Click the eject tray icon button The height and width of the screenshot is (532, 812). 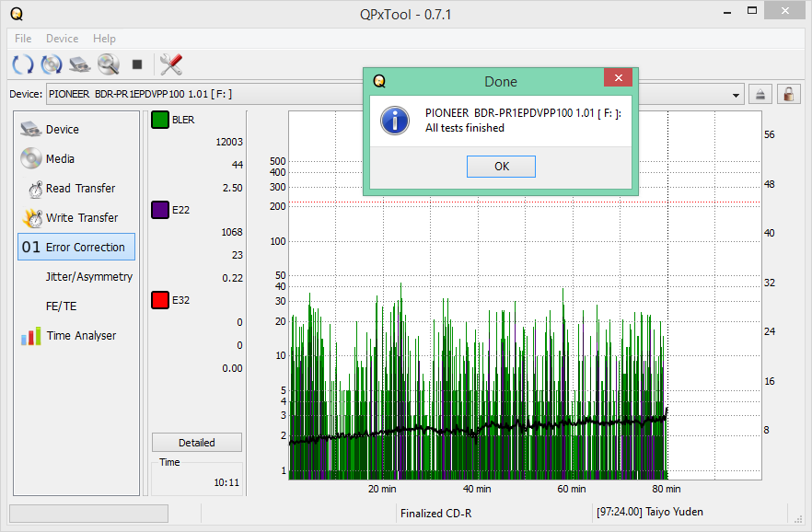(760, 94)
